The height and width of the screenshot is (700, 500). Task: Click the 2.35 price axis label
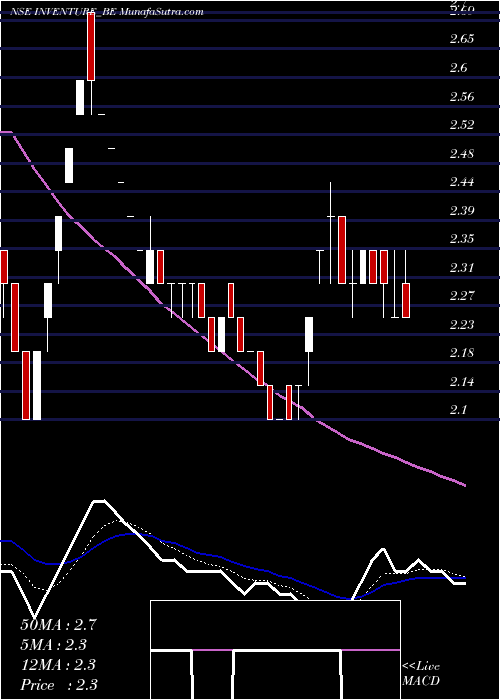click(462, 239)
